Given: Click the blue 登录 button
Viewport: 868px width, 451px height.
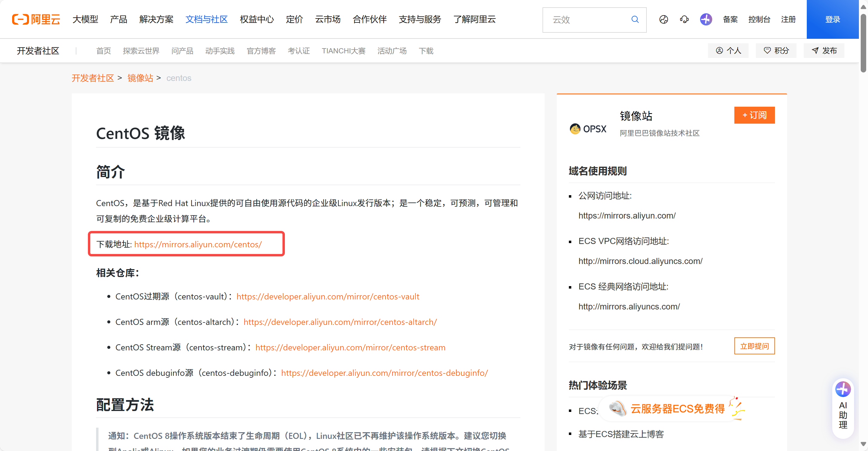Looking at the screenshot, I should coord(832,19).
